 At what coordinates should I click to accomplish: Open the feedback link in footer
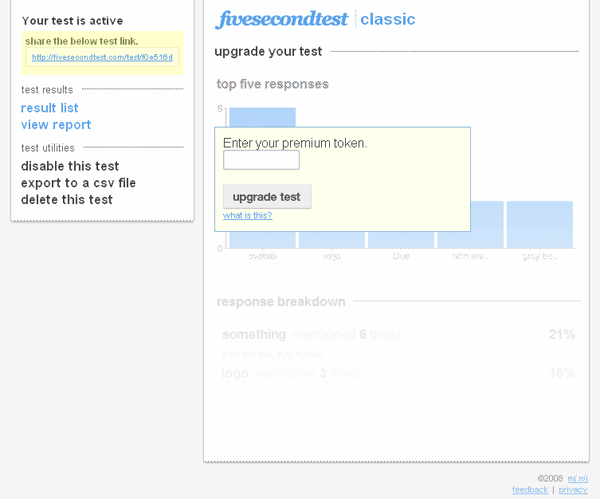click(530, 490)
